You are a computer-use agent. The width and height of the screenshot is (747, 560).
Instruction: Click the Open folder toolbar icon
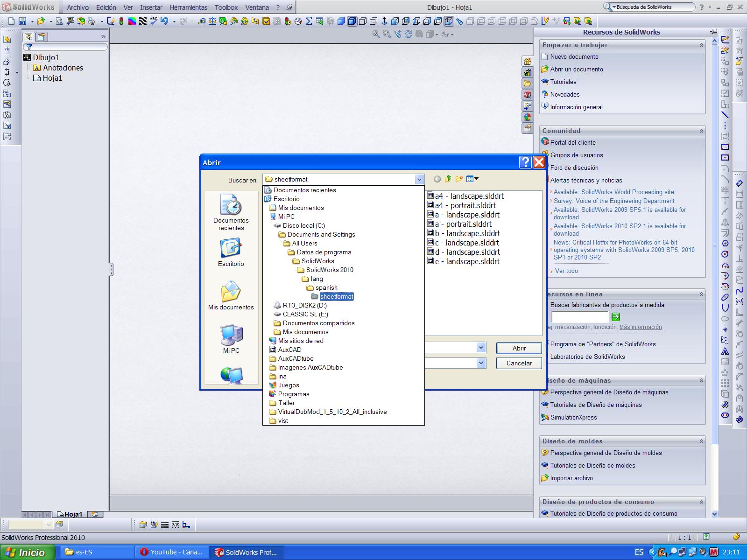(x=41, y=21)
